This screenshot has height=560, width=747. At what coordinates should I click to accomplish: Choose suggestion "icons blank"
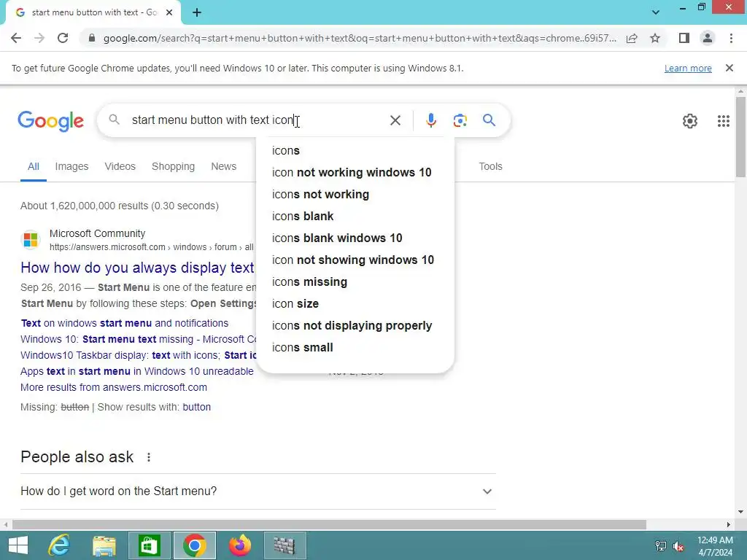click(355, 216)
